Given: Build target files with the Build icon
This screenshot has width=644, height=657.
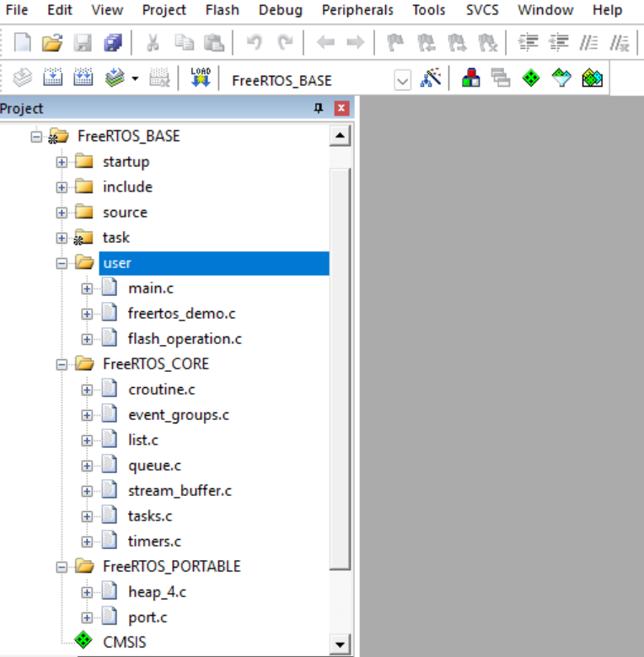Looking at the screenshot, I should click(53, 78).
